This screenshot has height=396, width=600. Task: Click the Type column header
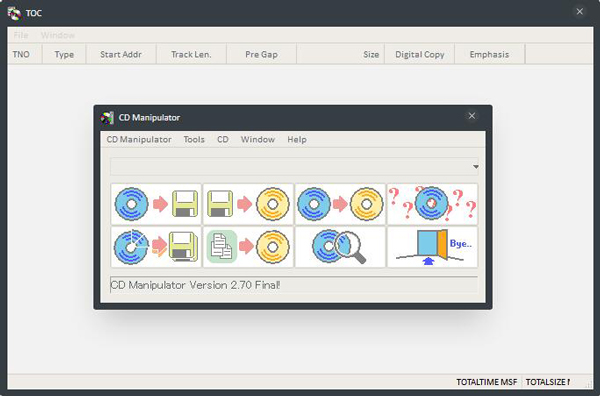[x=64, y=54]
